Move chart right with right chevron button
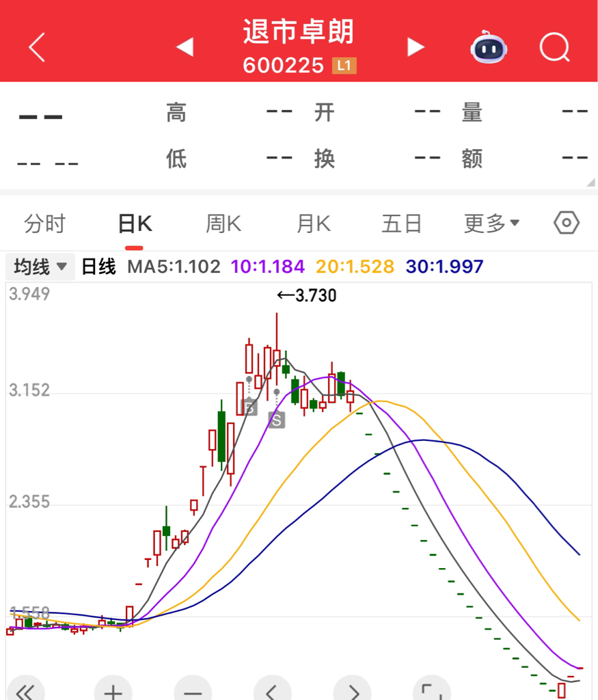 click(353, 689)
